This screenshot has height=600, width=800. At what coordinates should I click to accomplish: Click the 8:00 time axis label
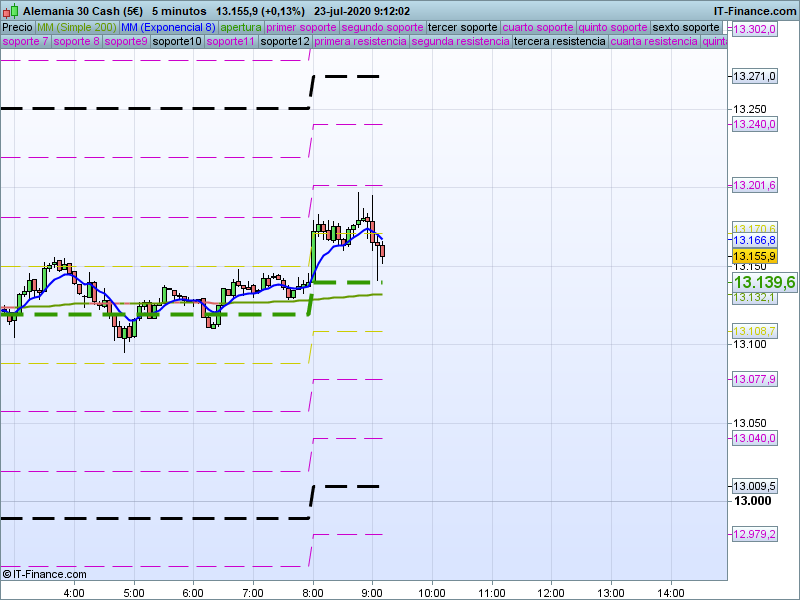(x=313, y=593)
